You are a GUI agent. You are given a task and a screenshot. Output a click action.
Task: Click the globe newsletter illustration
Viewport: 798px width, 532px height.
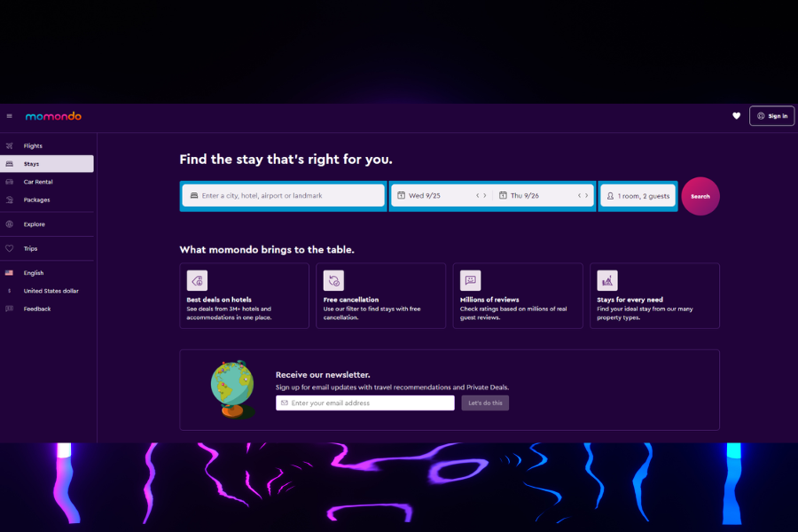pyautogui.click(x=232, y=388)
